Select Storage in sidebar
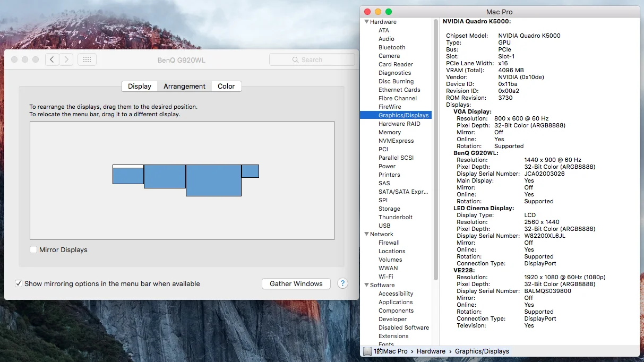The width and height of the screenshot is (644, 362). pos(389,209)
